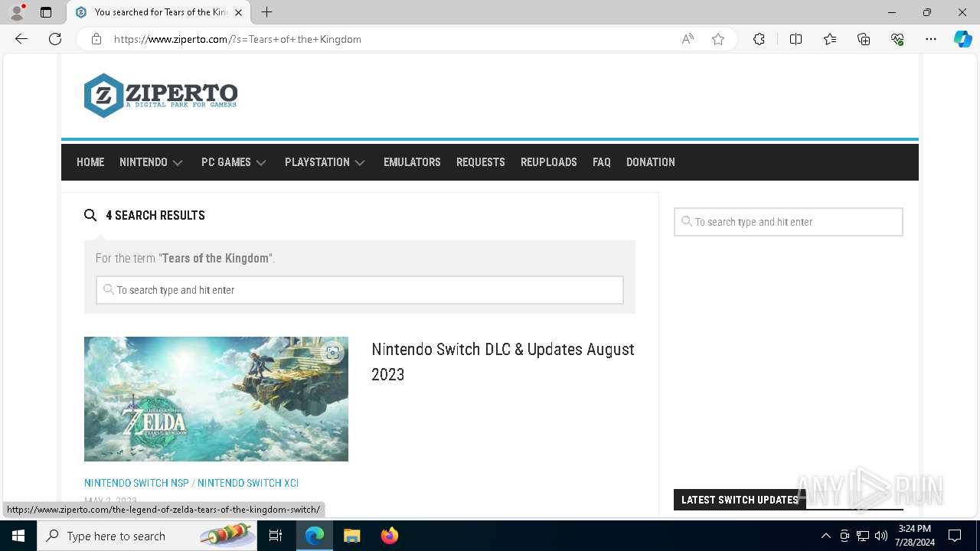Click Windows taskbar search box
The image size is (980, 551).
[147, 536]
